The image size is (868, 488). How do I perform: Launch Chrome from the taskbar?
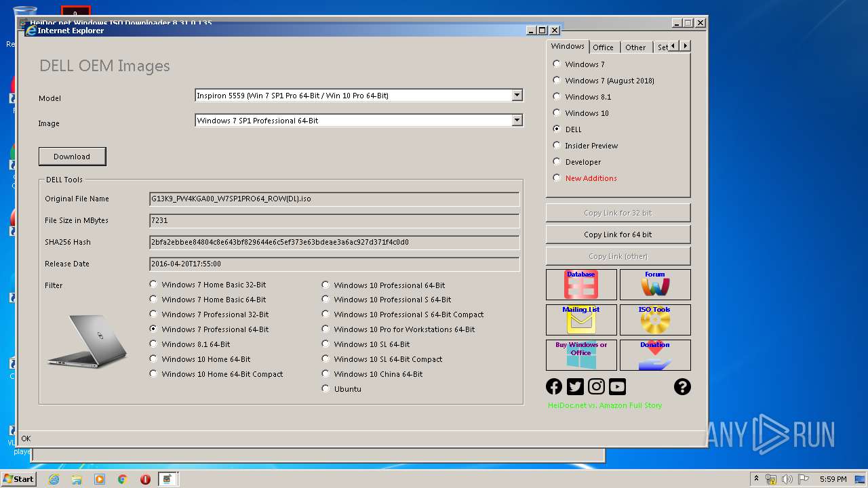(x=122, y=479)
